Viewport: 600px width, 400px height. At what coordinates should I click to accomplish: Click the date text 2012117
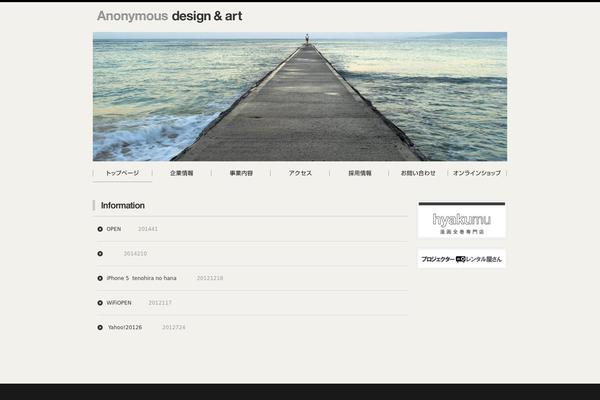click(160, 303)
